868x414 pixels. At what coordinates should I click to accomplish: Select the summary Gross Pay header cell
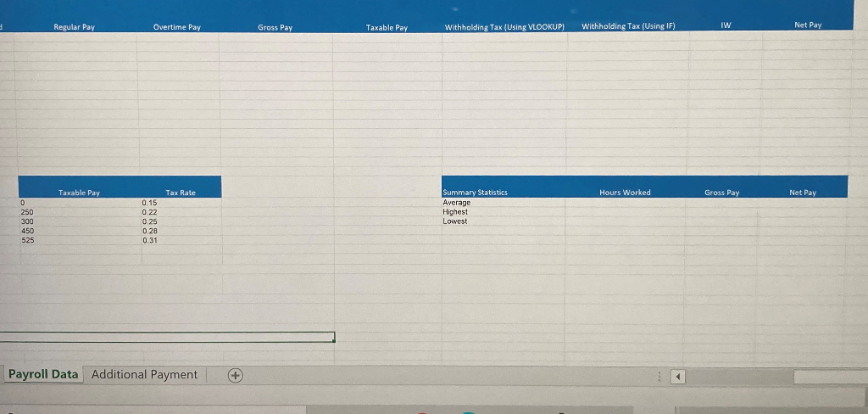[x=722, y=193]
